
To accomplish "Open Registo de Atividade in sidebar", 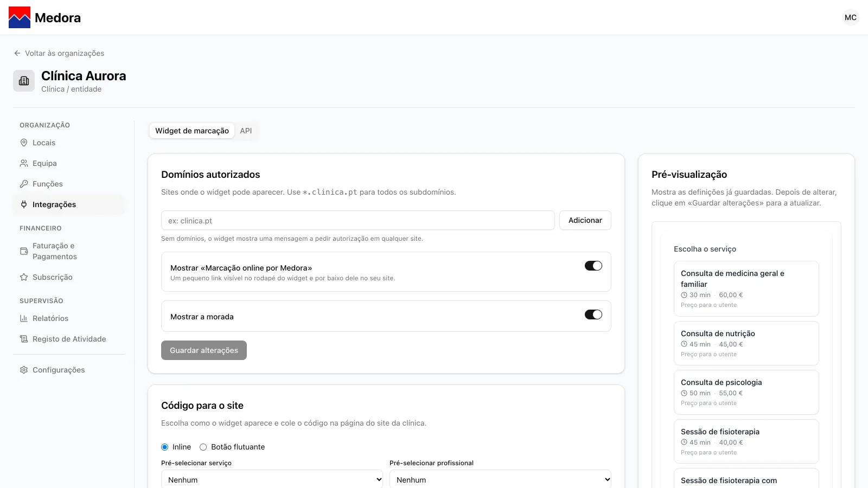I will [69, 339].
